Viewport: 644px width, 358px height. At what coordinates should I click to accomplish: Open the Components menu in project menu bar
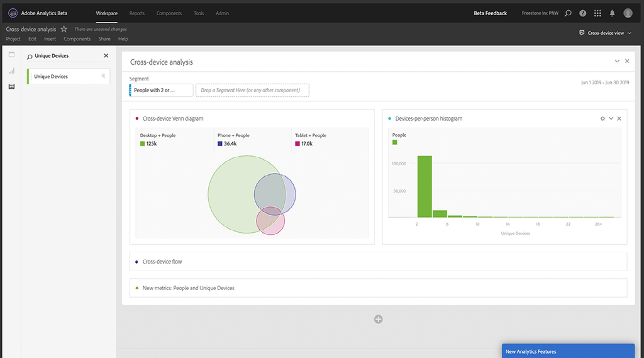(77, 39)
